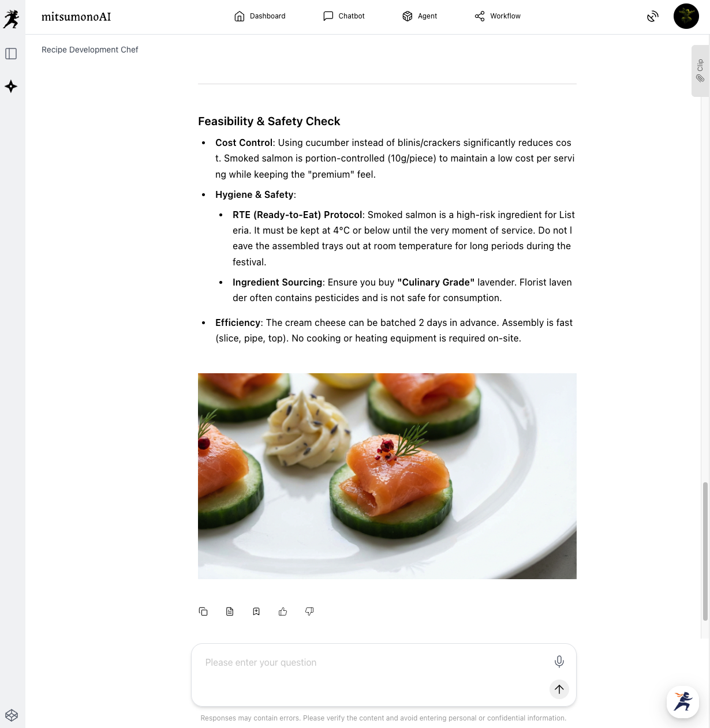Switch to the Chatbot page

(344, 16)
